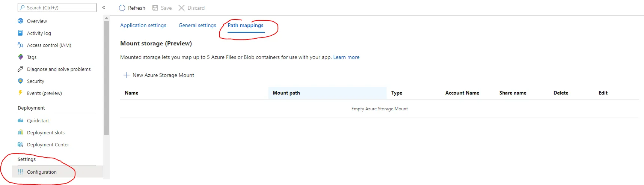The width and height of the screenshot is (644, 185).
Task: Open the Deployment slots icon
Action: coord(21,132)
